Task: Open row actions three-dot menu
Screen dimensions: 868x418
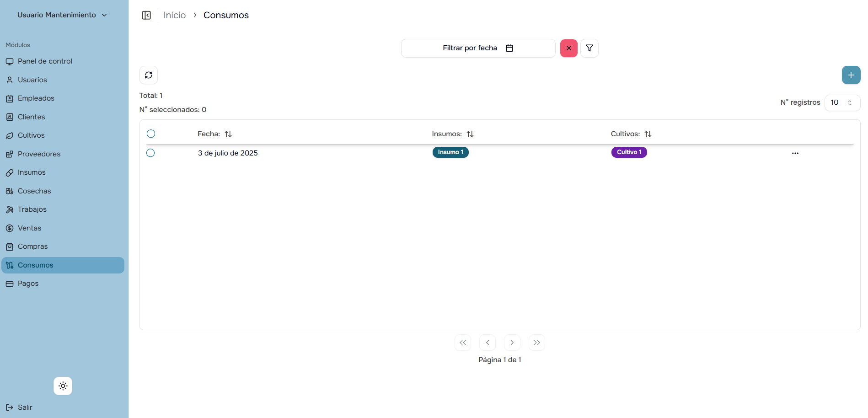Action: click(x=795, y=153)
